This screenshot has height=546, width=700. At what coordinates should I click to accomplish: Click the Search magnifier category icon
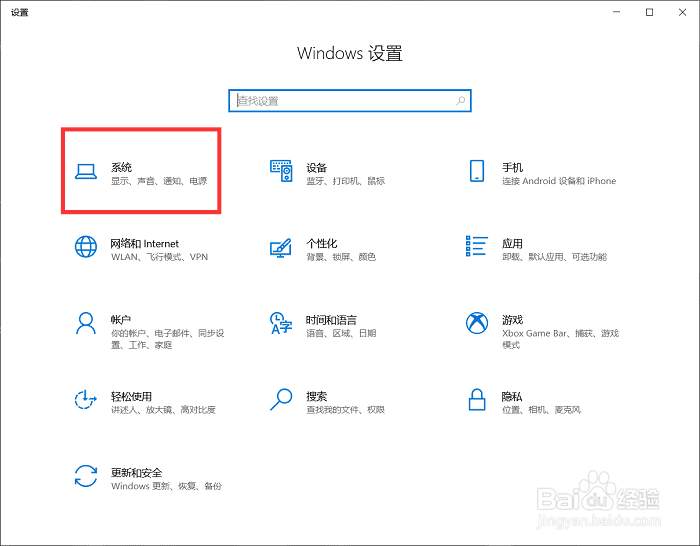click(281, 399)
